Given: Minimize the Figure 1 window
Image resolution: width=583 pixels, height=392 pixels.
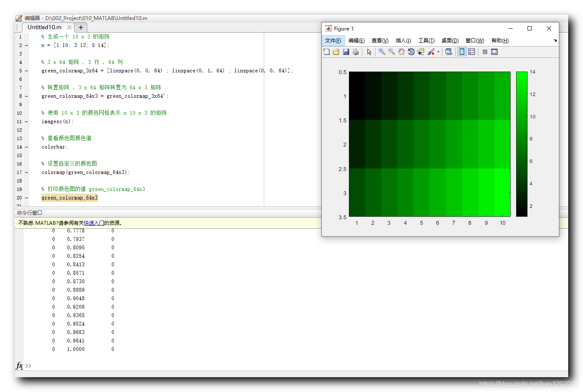Looking at the screenshot, I should pyautogui.click(x=511, y=28).
